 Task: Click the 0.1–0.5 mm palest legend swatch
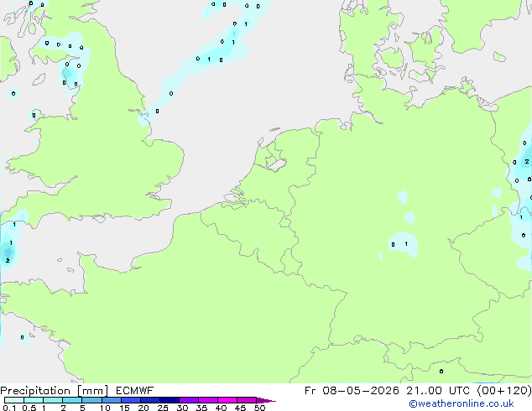click(14, 400)
